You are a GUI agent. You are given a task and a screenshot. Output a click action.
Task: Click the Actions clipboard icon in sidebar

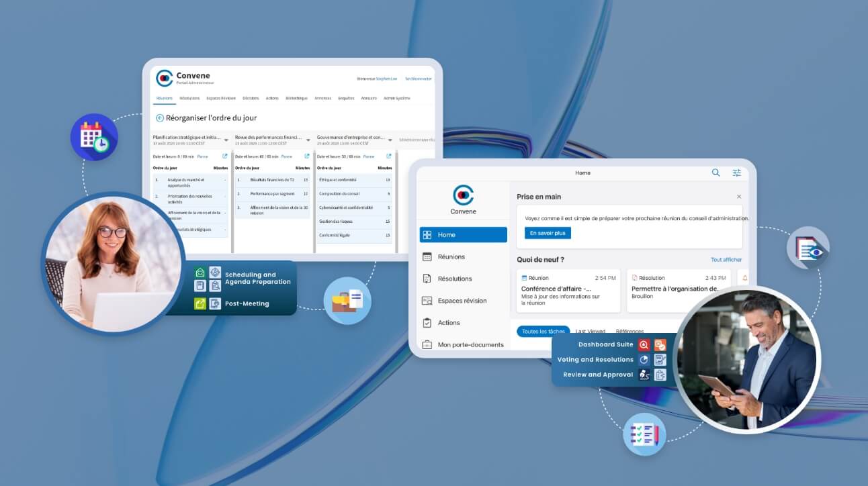pyautogui.click(x=427, y=323)
